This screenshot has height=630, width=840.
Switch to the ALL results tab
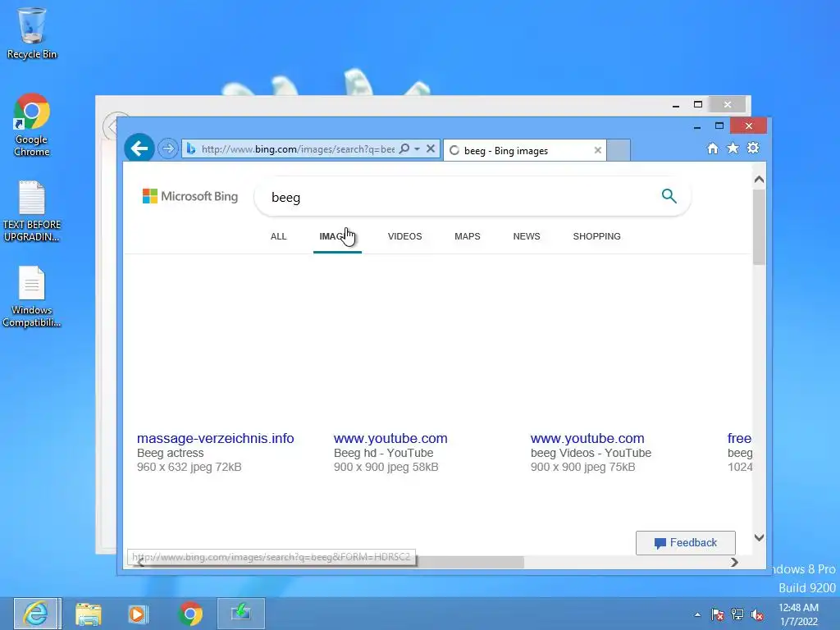click(279, 236)
